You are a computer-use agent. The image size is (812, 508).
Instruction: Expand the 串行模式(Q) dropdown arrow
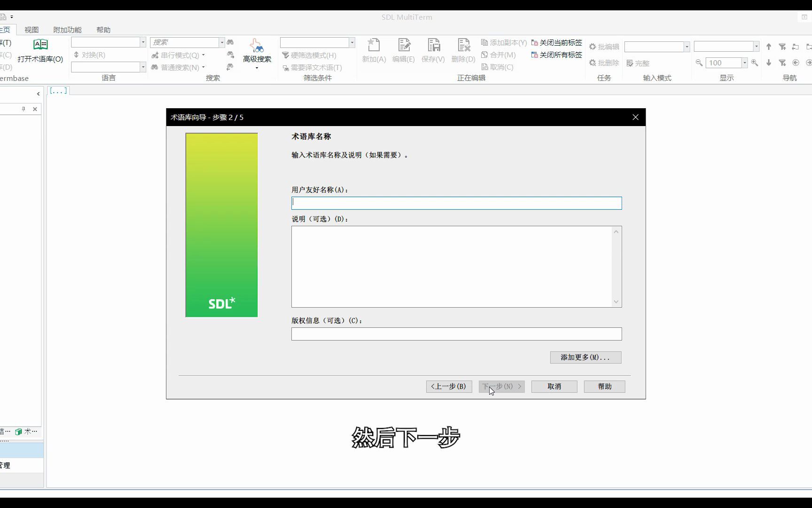203,55
